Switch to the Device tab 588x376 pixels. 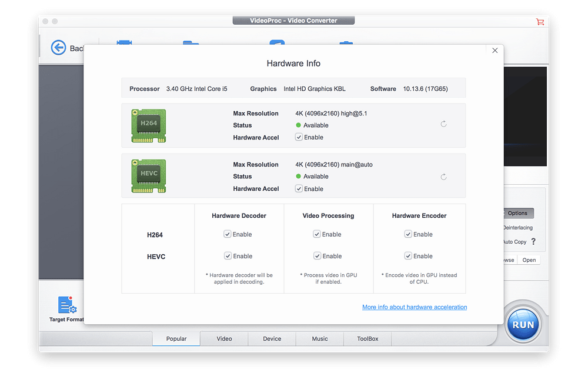[272, 338]
